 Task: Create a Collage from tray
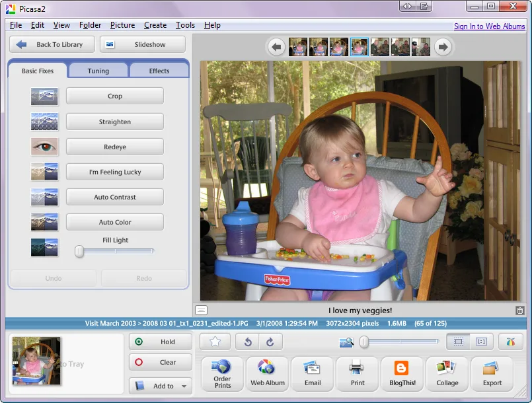(x=447, y=373)
